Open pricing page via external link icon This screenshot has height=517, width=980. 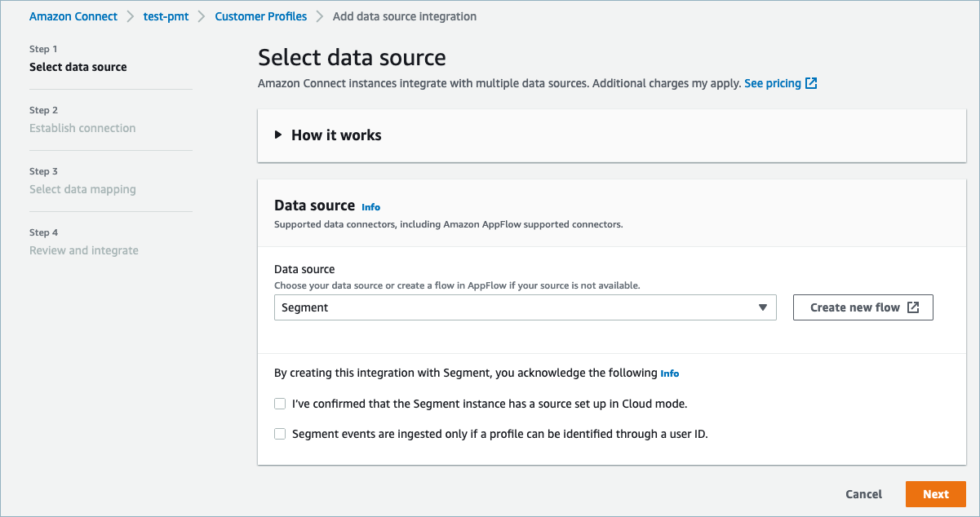(811, 82)
